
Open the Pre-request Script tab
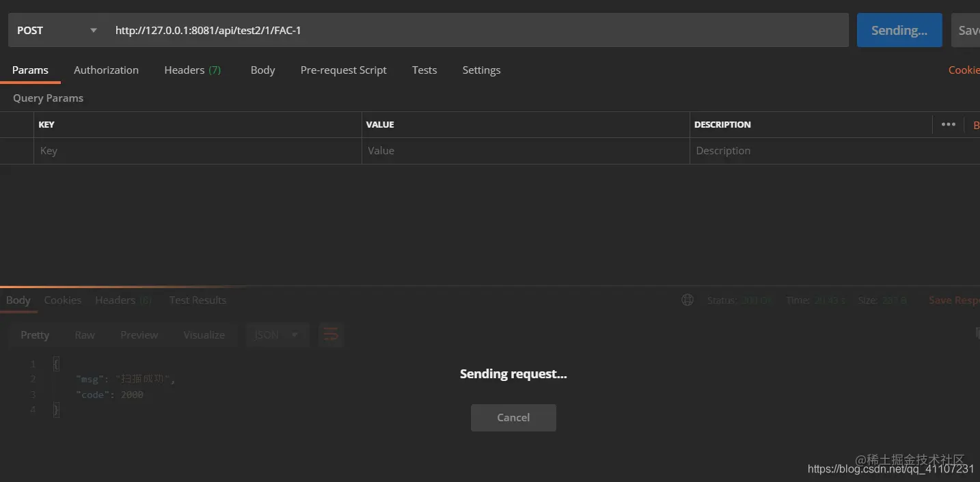click(x=344, y=70)
